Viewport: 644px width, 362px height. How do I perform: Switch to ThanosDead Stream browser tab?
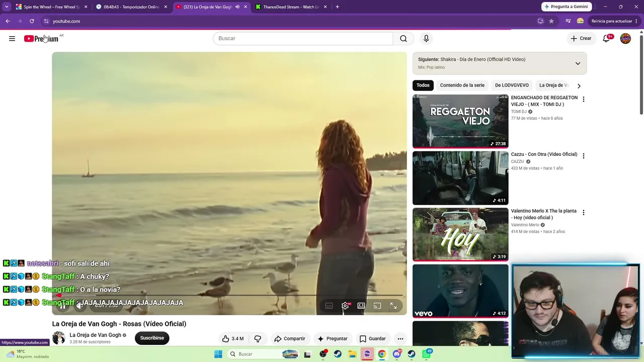(291, 7)
